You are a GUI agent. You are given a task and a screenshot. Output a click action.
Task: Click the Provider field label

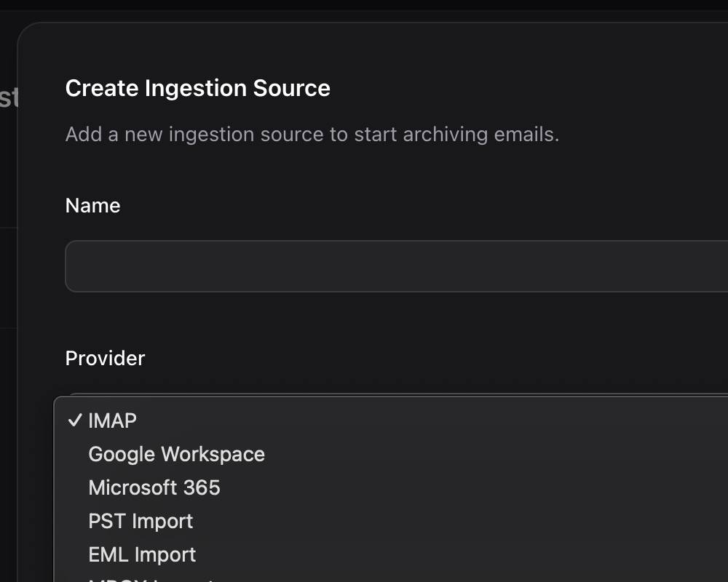[105, 358]
